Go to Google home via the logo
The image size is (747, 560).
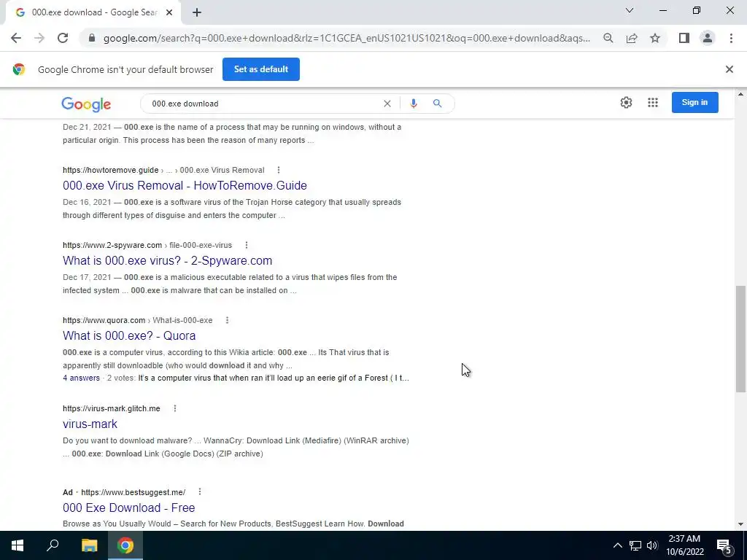(86, 104)
